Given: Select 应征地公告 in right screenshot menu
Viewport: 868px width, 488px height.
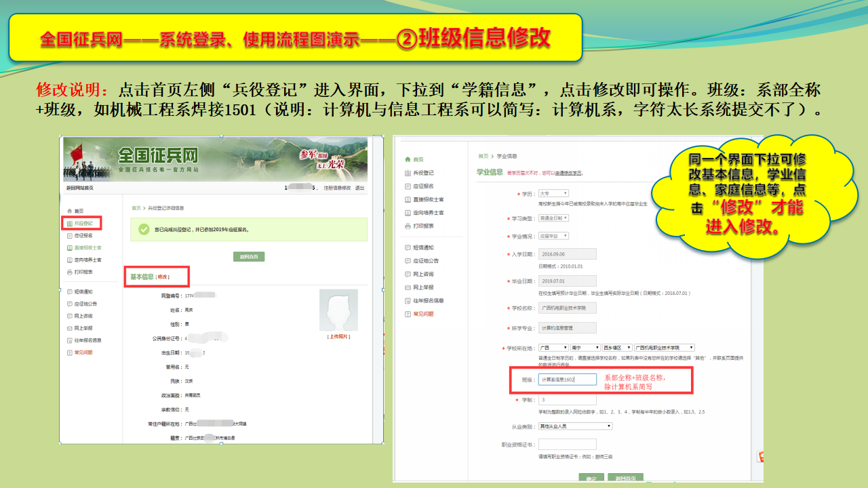Looking at the screenshot, I should pos(426,261).
